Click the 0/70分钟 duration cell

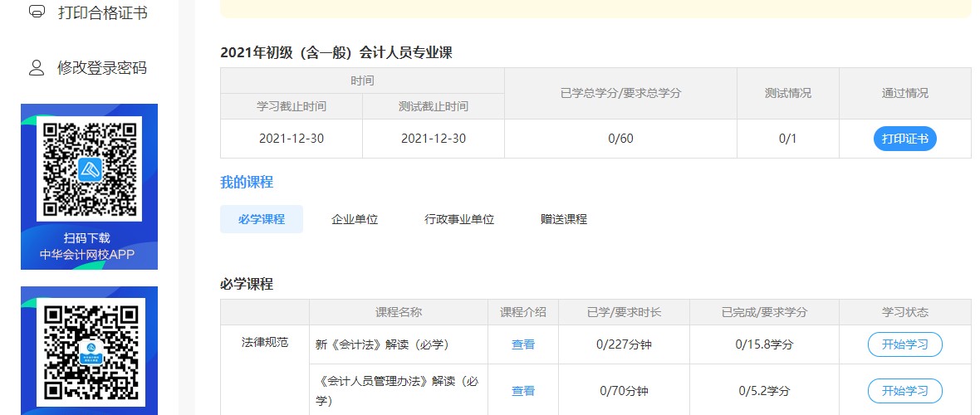pos(624,391)
